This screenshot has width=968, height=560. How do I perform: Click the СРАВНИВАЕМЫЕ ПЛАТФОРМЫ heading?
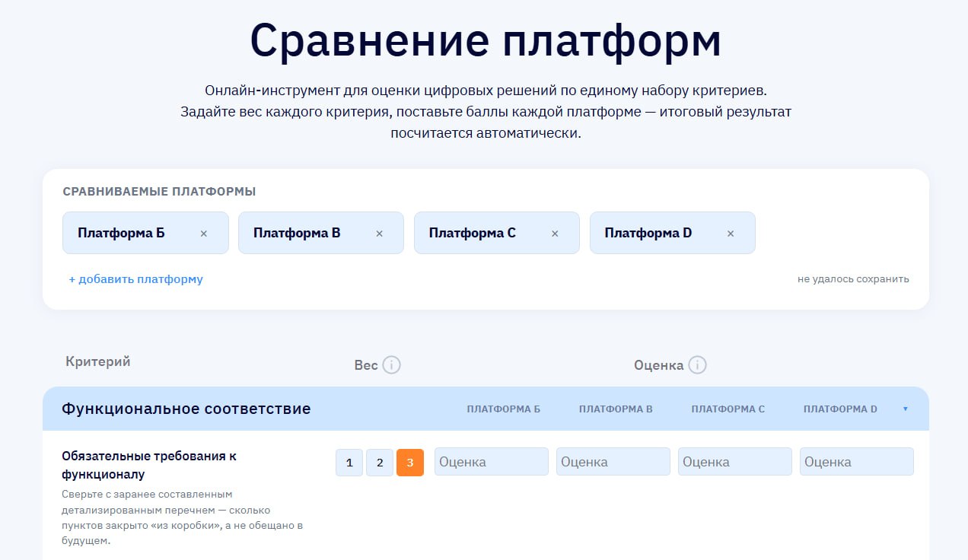pos(159,192)
